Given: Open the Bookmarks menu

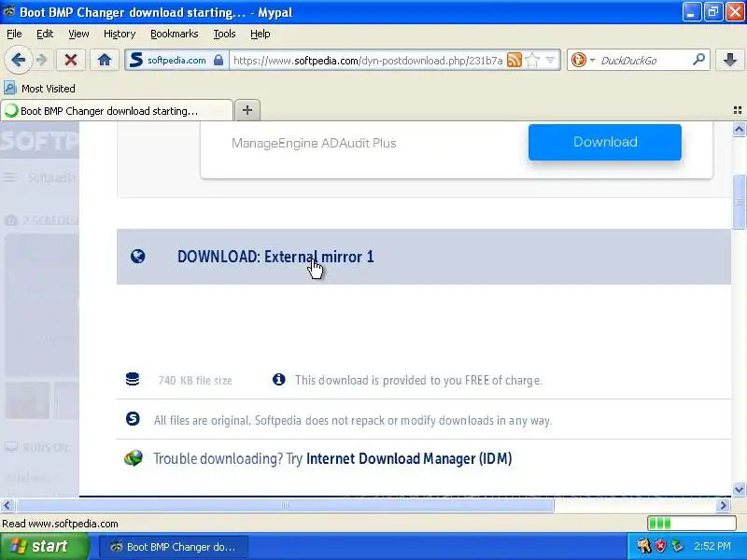Looking at the screenshot, I should [175, 34].
